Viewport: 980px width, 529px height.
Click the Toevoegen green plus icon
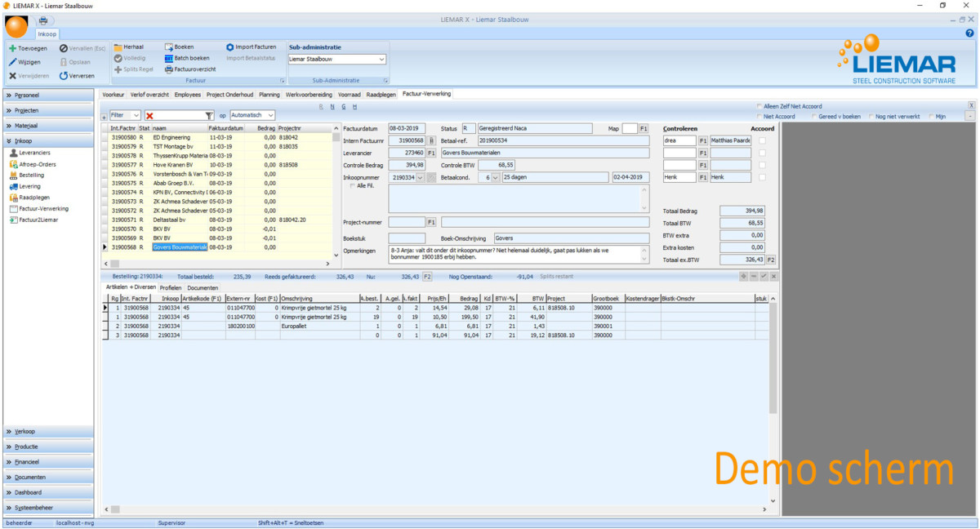coord(12,48)
